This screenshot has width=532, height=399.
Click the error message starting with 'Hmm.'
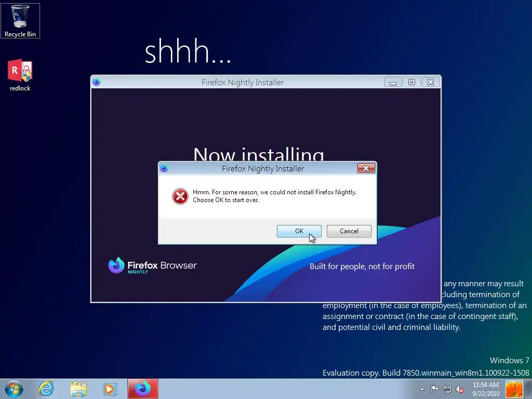[274, 196]
